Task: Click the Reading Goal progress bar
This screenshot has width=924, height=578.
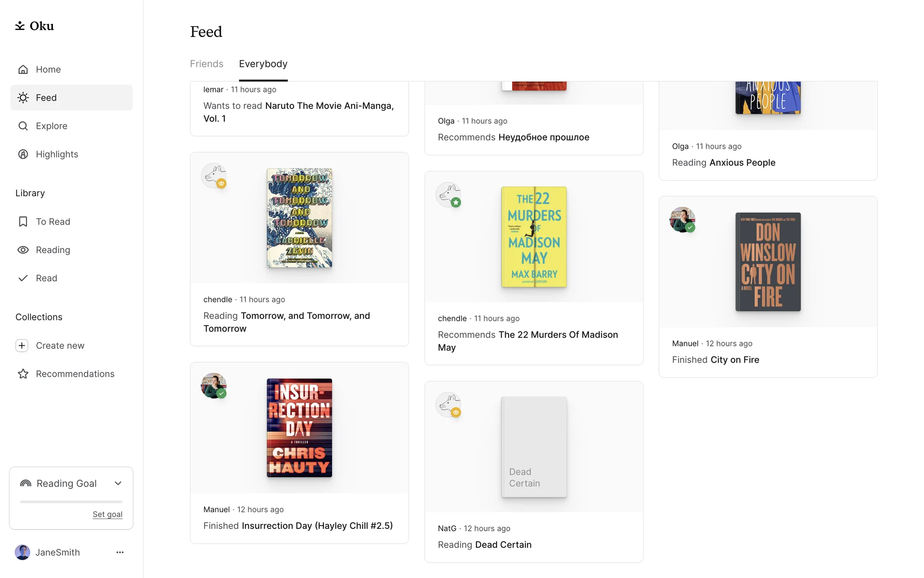Action: 71,502
